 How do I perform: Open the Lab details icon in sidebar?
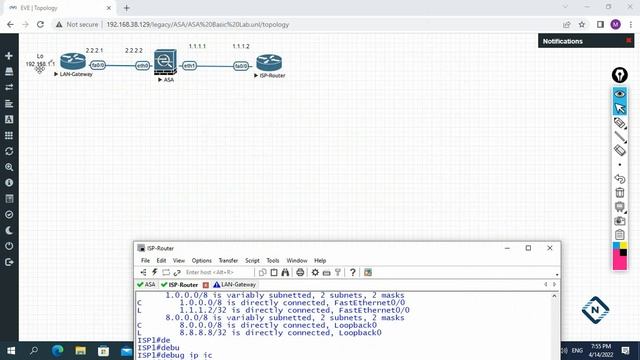tap(9, 199)
